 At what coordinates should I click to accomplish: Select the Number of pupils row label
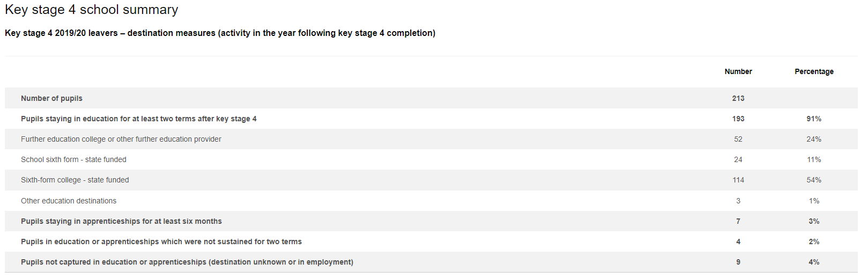coord(51,98)
